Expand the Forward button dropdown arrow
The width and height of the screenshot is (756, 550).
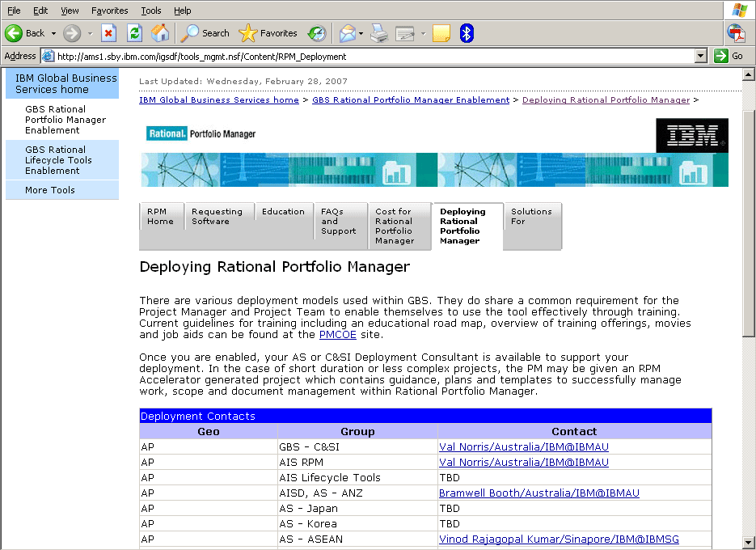tap(90, 34)
